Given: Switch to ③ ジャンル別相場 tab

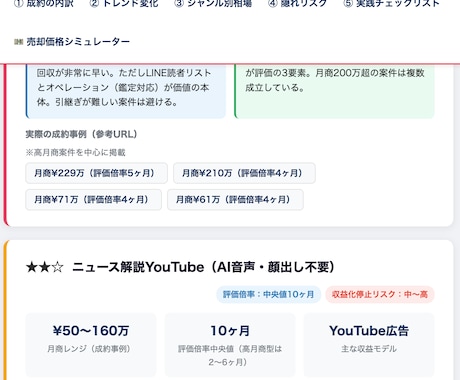Looking at the screenshot, I should coord(213,3).
